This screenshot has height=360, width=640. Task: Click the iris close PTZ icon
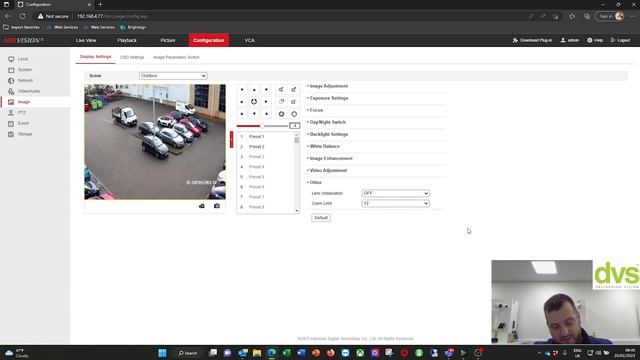(281, 114)
